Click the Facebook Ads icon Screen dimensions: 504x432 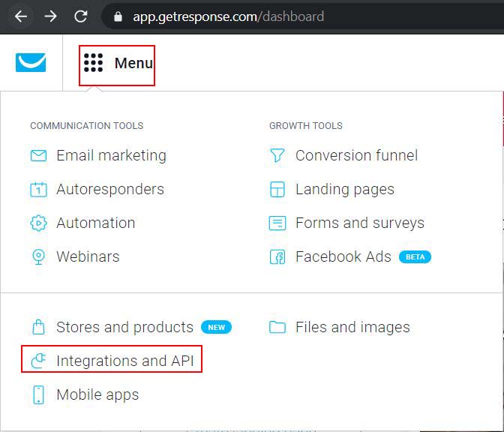coord(277,256)
